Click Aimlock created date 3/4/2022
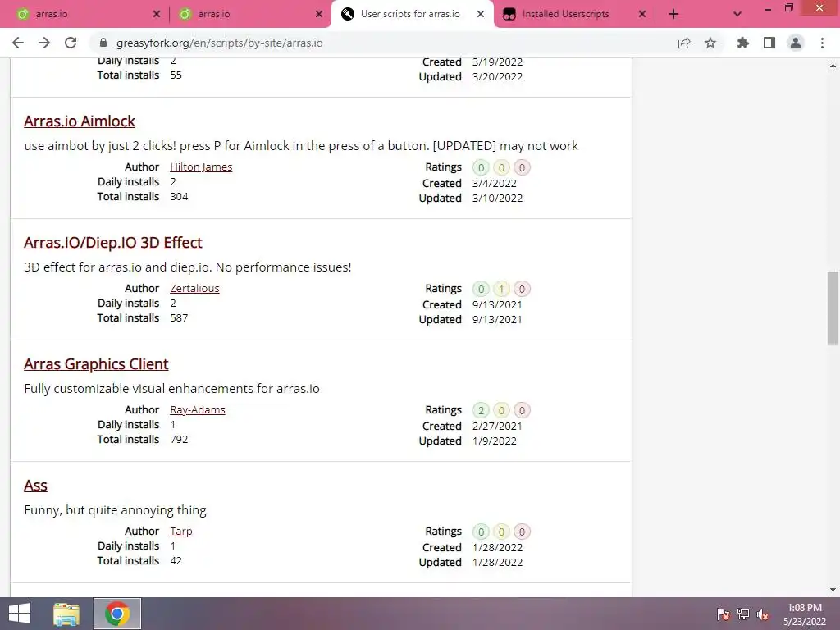840x630 pixels. [495, 183]
